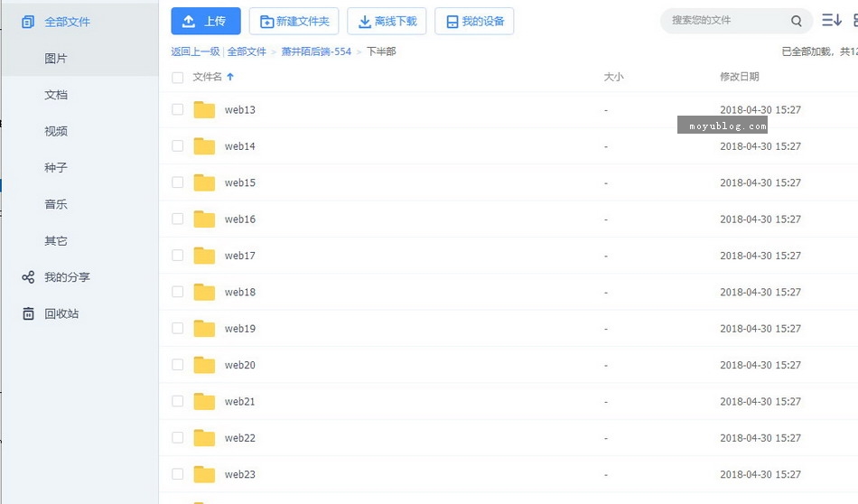Click the share icon for 我的分享
The width and height of the screenshot is (858, 504).
click(28, 277)
